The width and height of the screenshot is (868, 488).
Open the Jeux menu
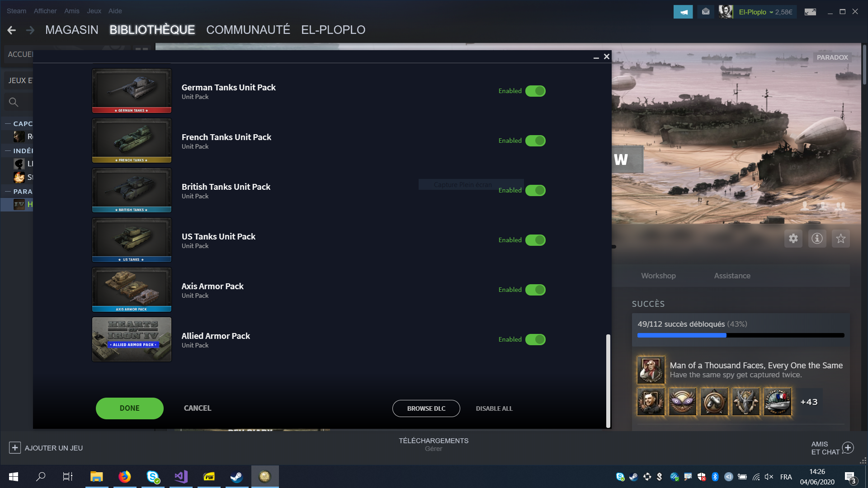tap(94, 11)
